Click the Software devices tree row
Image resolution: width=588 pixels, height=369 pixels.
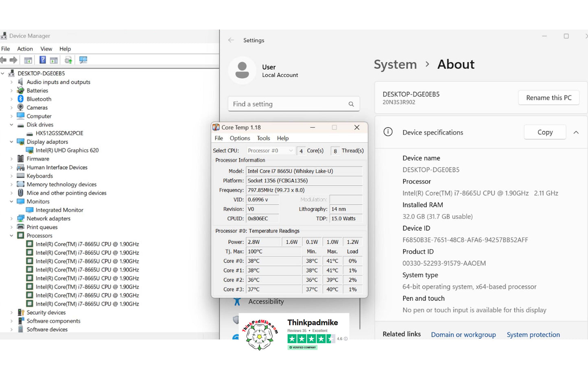[47, 329]
